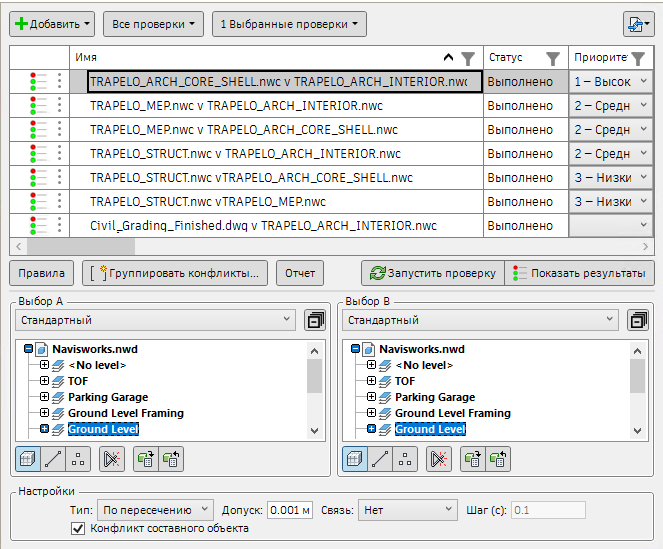Screen dimensions: 663x549
Task: Collapse Navisworks.nwd node in Выбор A
Action: pyautogui.click(x=28, y=349)
